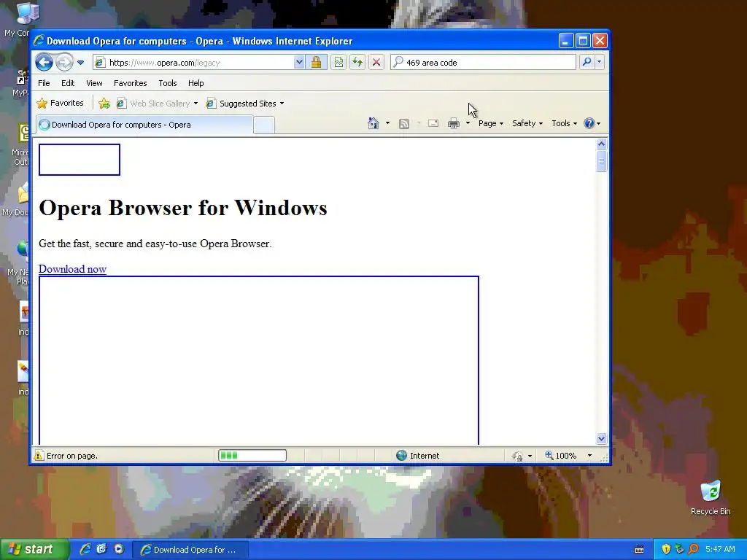The width and height of the screenshot is (747, 560).
Task: Open the View menu
Action: click(94, 83)
